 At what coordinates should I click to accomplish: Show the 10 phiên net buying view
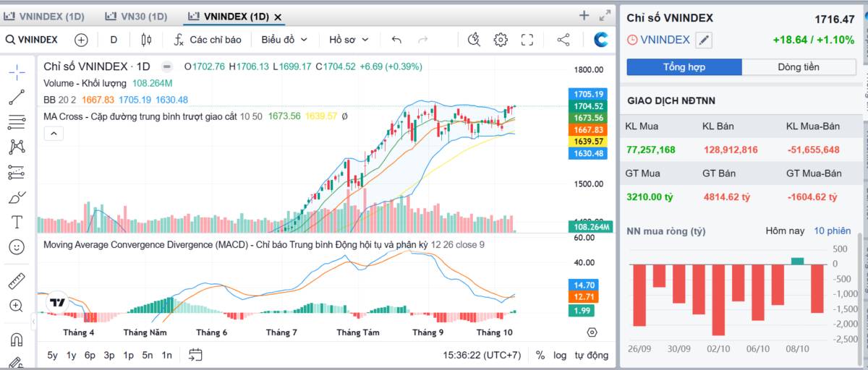(x=833, y=231)
